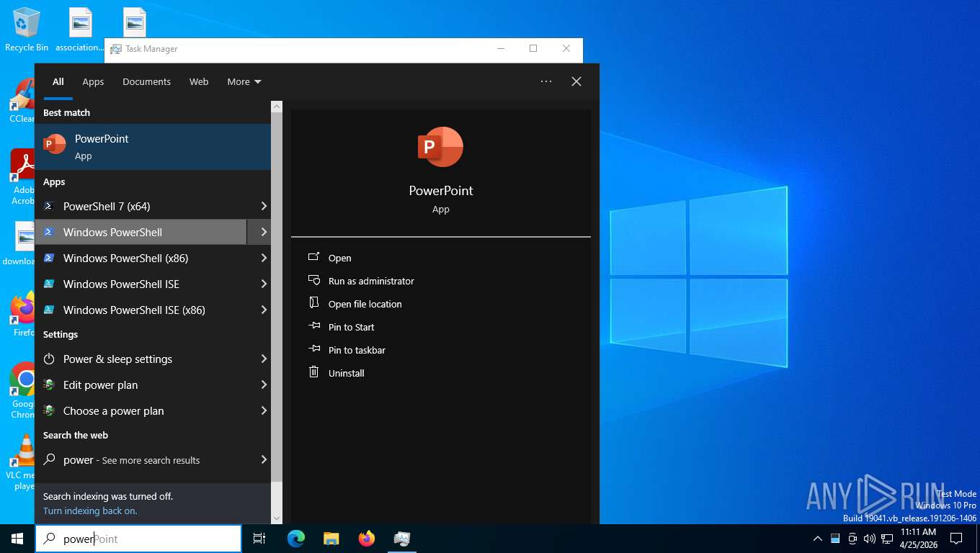
Task: Open the More filter dropdown
Action: click(x=244, y=81)
